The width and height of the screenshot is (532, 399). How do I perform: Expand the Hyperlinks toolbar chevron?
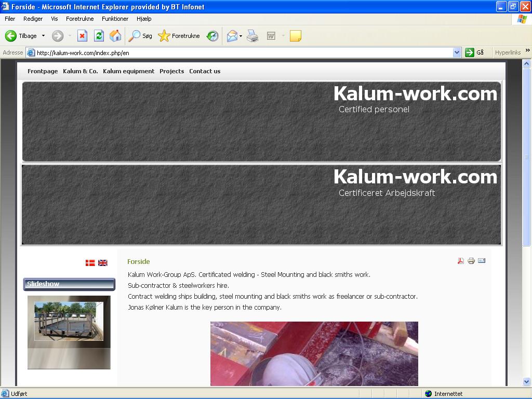(x=528, y=50)
